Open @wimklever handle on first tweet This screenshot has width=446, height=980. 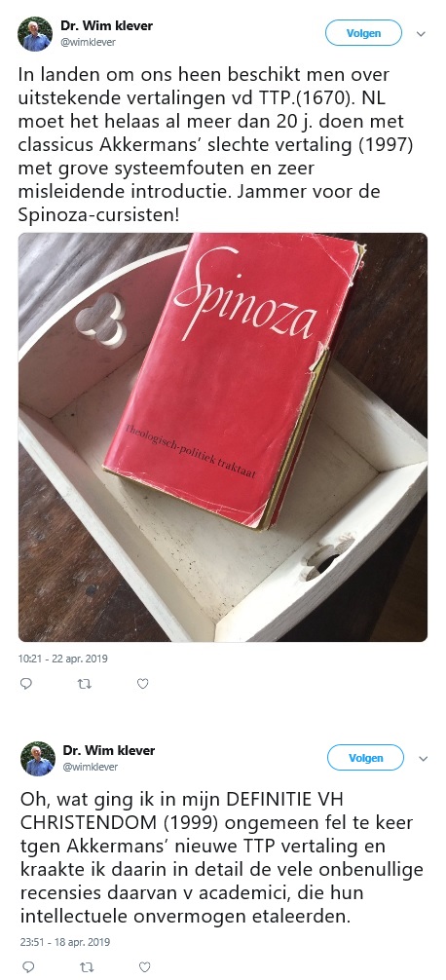(88, 42)
